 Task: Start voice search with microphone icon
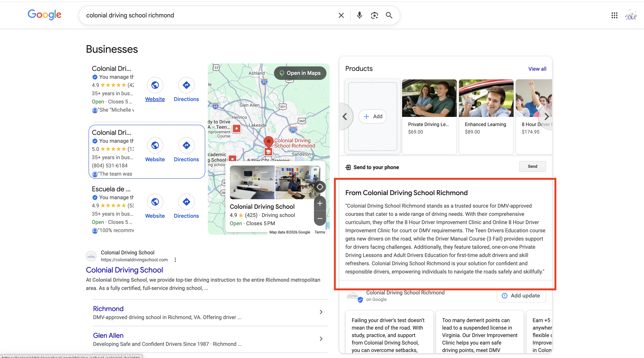pos(359,15)
